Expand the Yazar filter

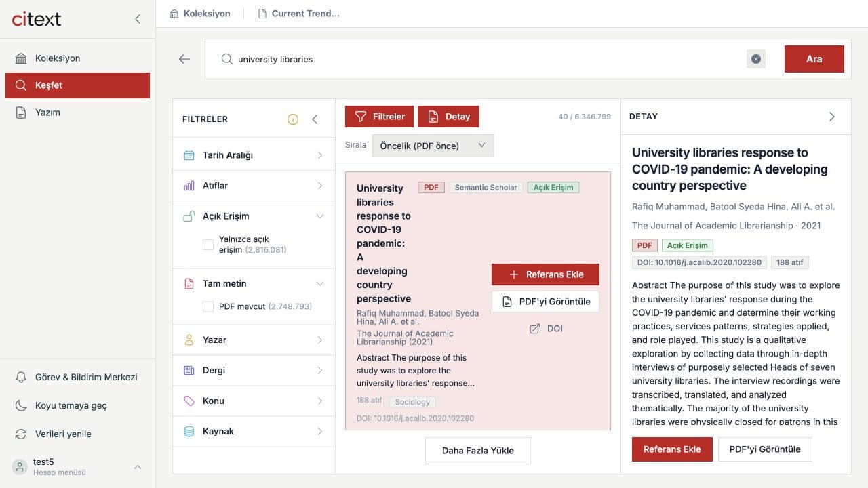tap(254, 340)
